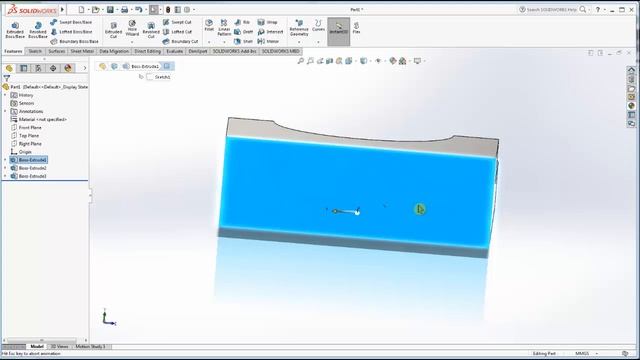The height and width of the screenshot is (360, 640).
Task: Select the Intersect tool
Action: (270, 32)
